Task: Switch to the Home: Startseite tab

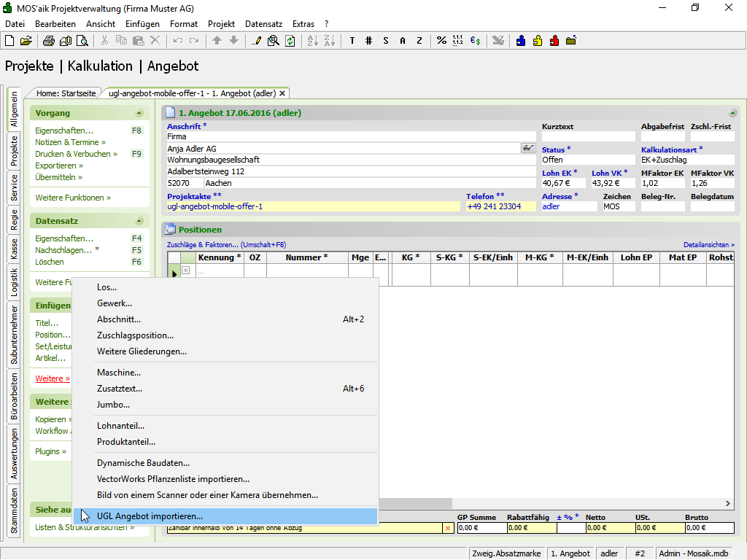Action: [x=66, y=93]
